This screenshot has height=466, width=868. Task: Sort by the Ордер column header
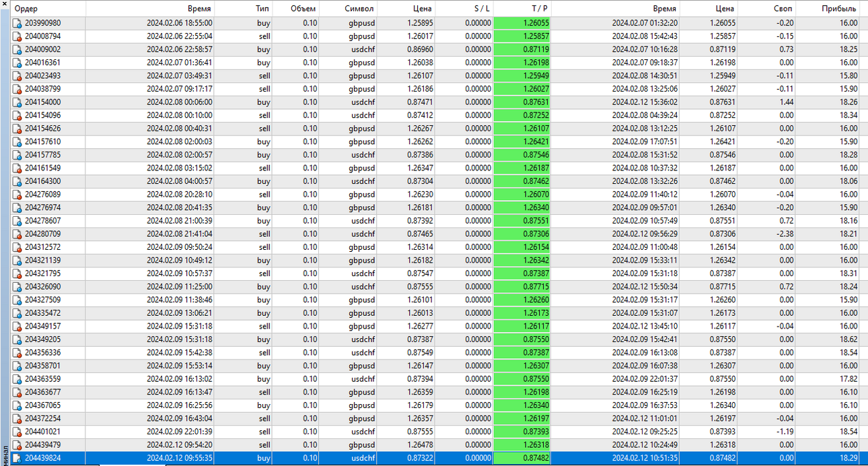pos(48,9)
